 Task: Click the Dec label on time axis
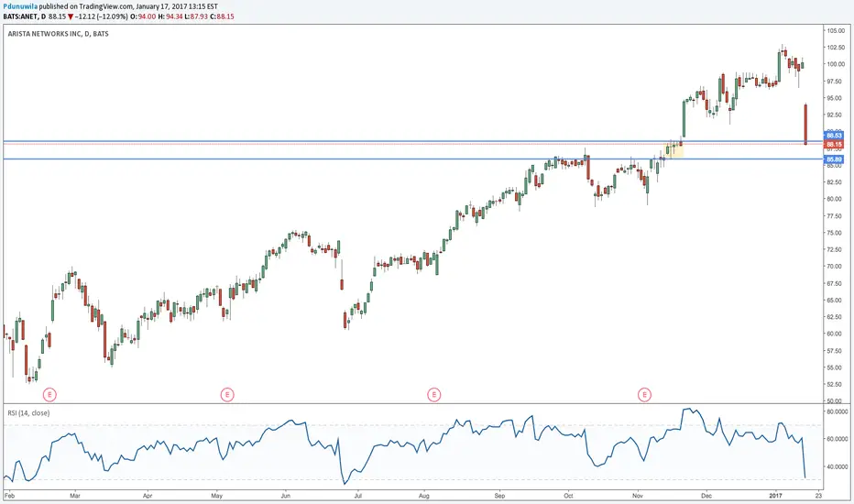706,496
